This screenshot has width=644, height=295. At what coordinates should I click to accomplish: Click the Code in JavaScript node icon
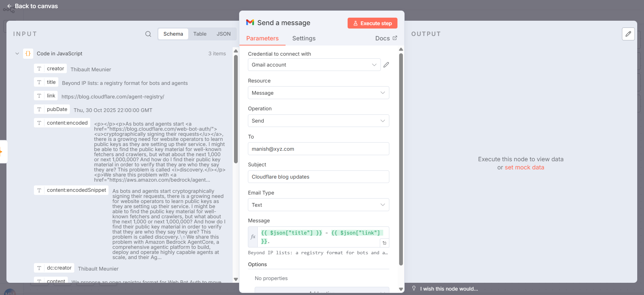point(28,54)
